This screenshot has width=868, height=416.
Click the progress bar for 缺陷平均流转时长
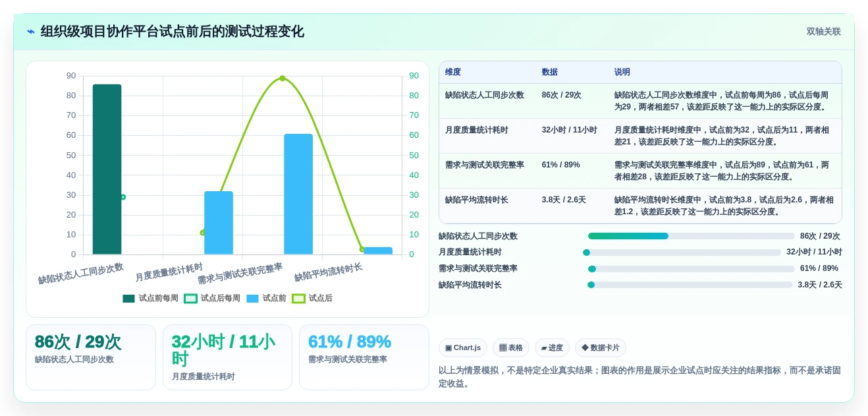tap(690, 285)
